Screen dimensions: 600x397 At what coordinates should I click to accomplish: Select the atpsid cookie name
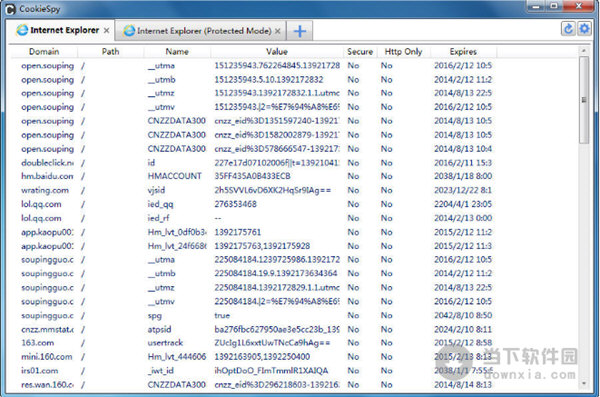(159, 330)
